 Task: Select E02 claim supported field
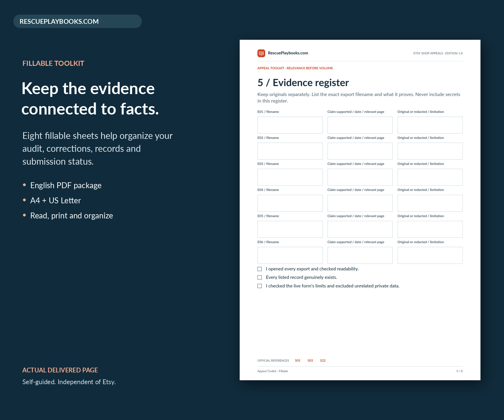point(360,151)
